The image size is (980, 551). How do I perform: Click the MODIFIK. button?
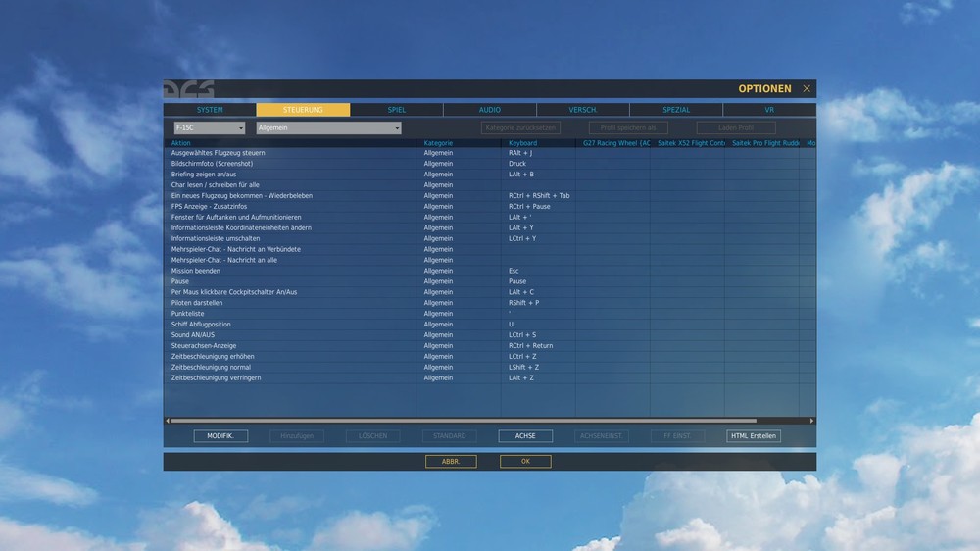point(220,436)
